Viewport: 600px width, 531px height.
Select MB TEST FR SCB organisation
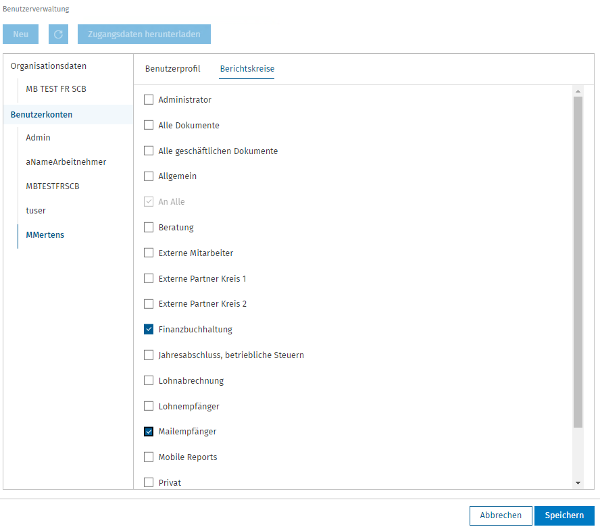(56, 89)
